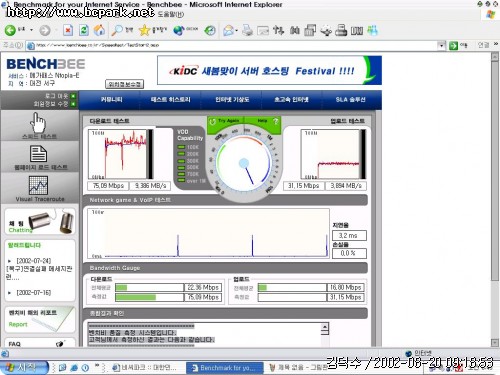500x375 pixels.
Task: Open the Visual Traceroute graph icon
Action: 38,185
